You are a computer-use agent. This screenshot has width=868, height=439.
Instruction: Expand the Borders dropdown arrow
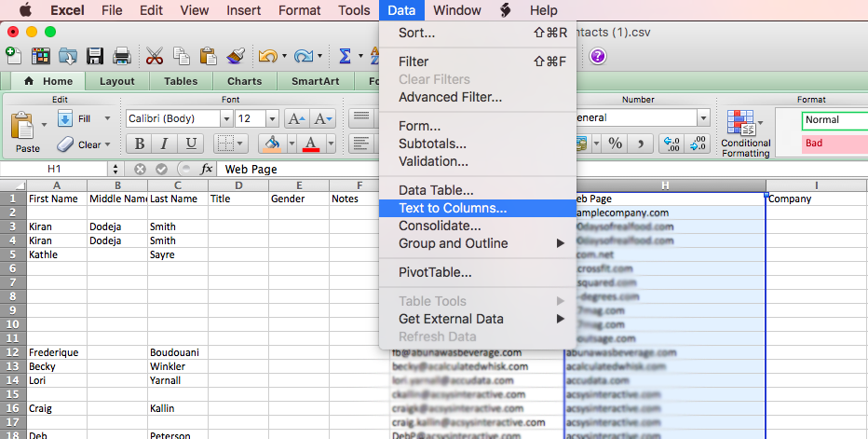tap(239, 144)
